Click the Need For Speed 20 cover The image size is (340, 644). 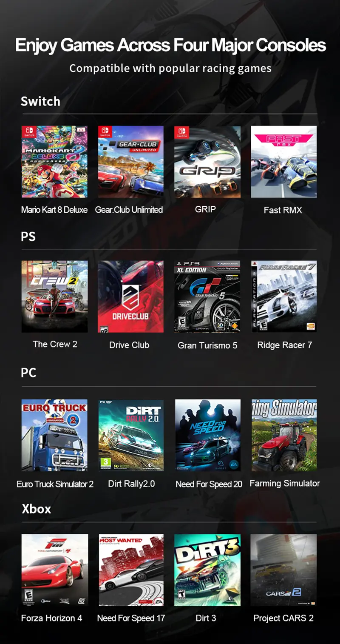(208, 435)
